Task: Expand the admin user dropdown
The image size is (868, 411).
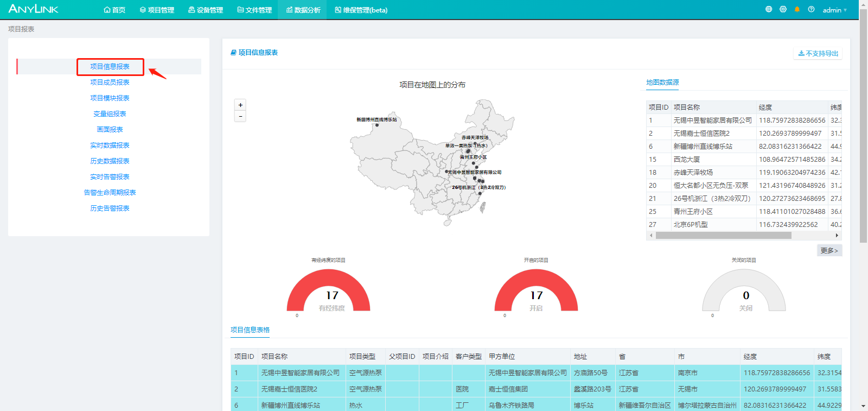Action: [834, 10]
